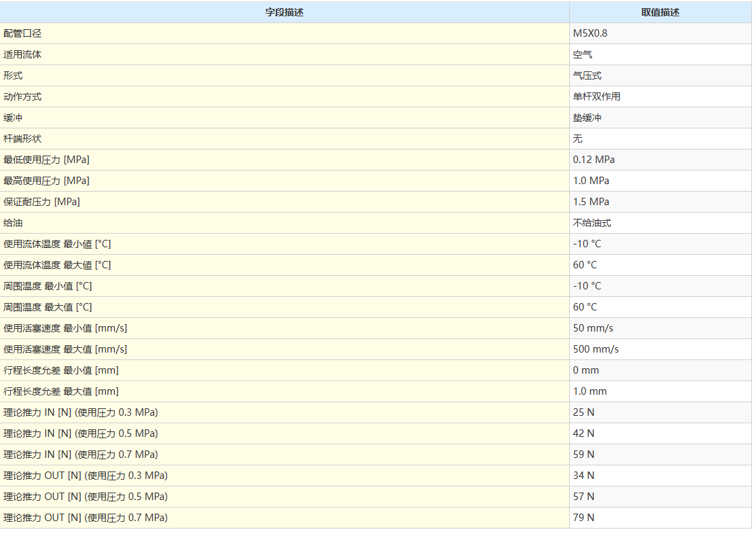Click the 取值描述 column header
756x534 pixels.
(660, 12)
